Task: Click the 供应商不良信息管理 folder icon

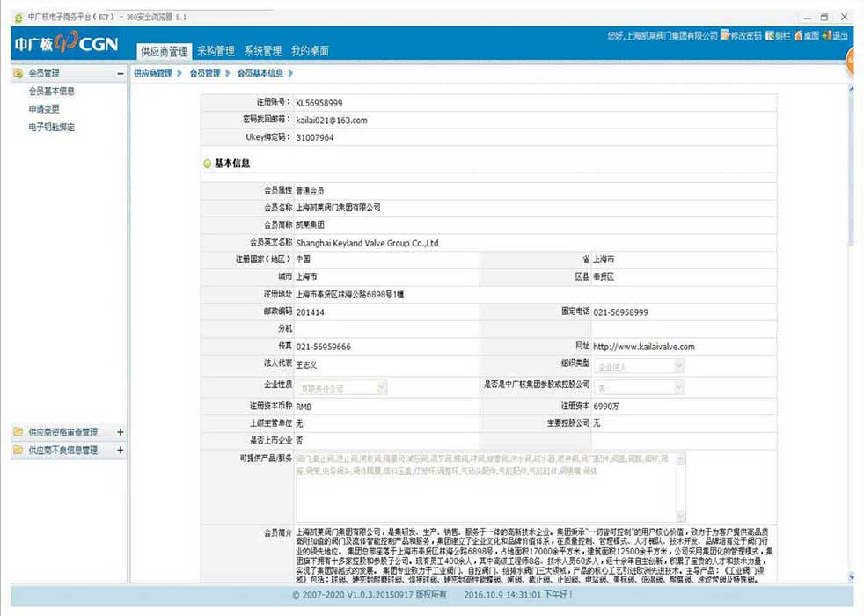Action: click(x=18, y=451)
